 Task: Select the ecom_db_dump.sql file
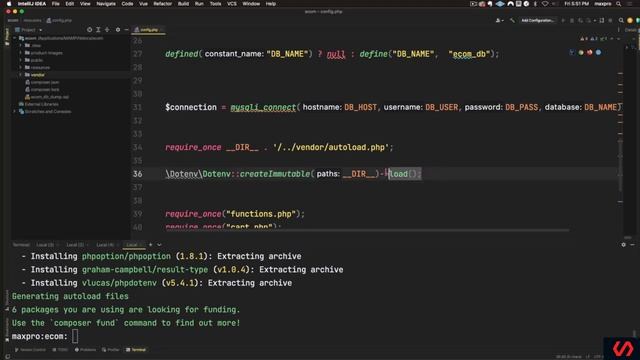47,97
